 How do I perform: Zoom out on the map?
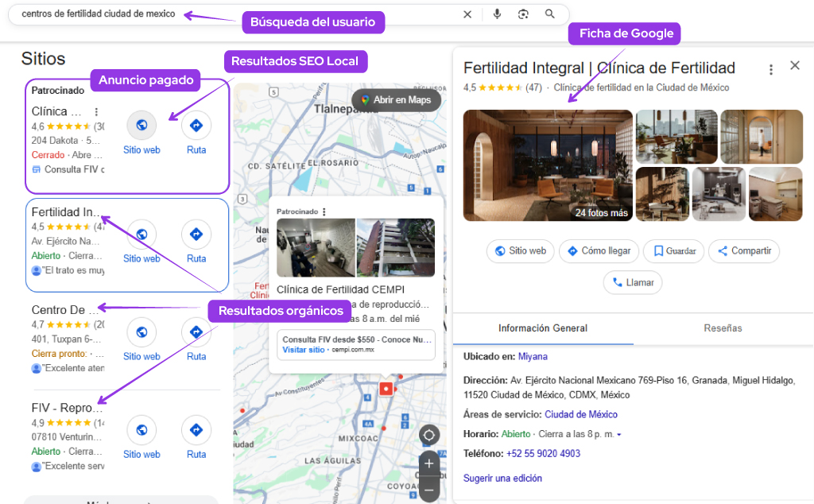[x=429, y=489]
